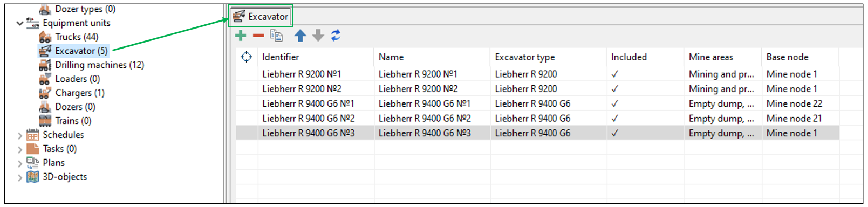
Task: Expand the Tasks (0) tree node
Action: [x=20, y=149]
